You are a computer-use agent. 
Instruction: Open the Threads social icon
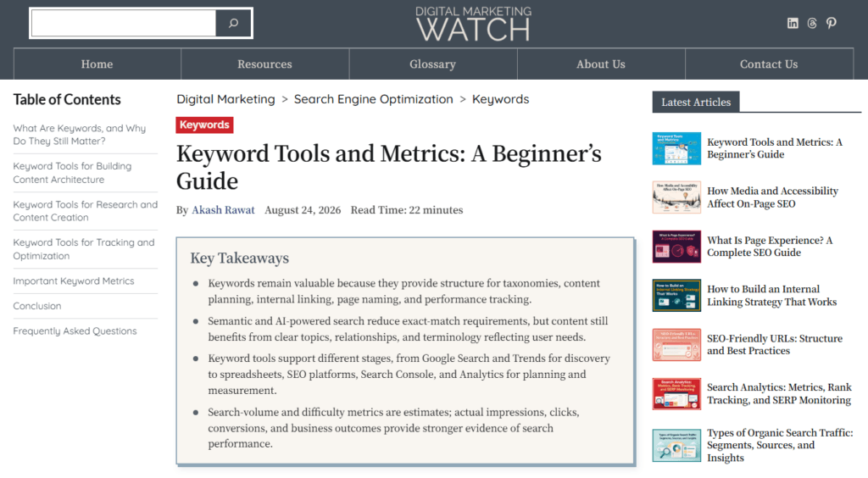pyautogui.click(x=812, y=23)
